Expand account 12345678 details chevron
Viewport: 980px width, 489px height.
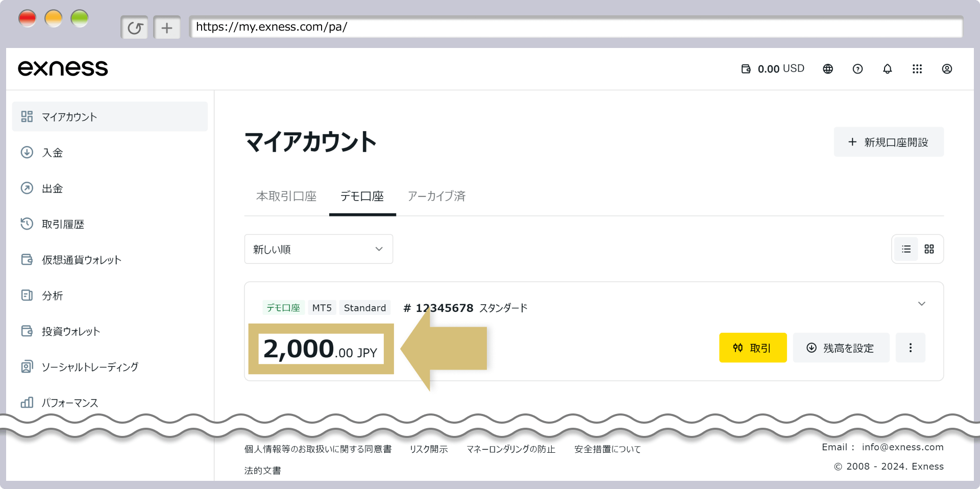point(922,304)
